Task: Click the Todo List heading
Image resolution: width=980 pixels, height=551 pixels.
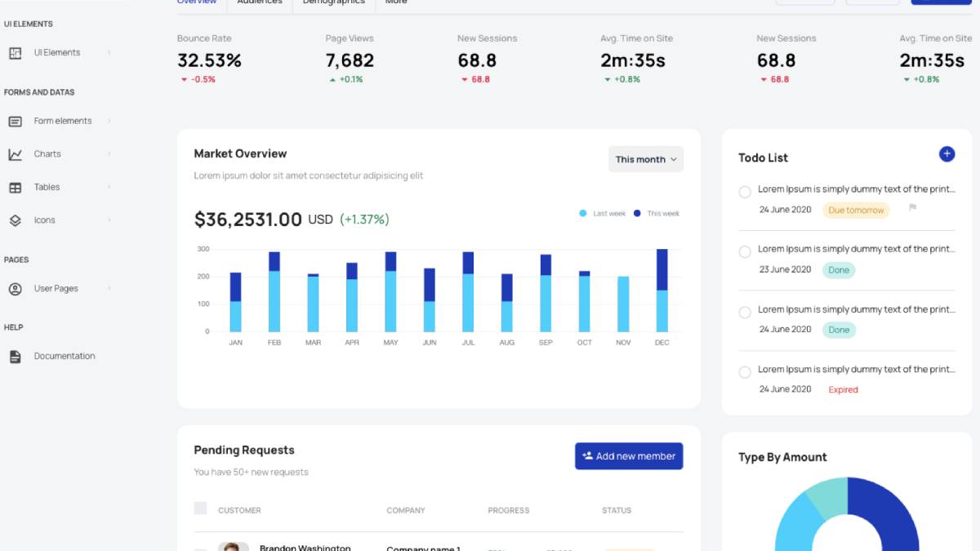Action: [763, 158]
